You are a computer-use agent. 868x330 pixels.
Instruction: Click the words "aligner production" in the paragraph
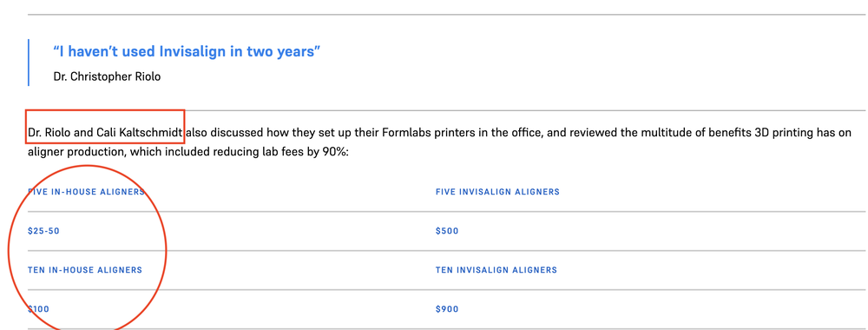[76, 152]
